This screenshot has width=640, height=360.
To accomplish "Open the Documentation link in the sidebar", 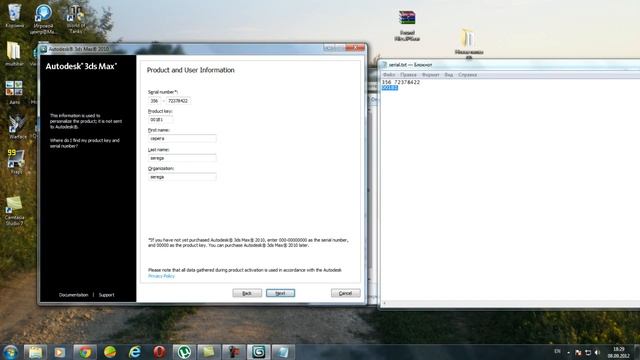I will pyautogui.click(x=73, y=295).
